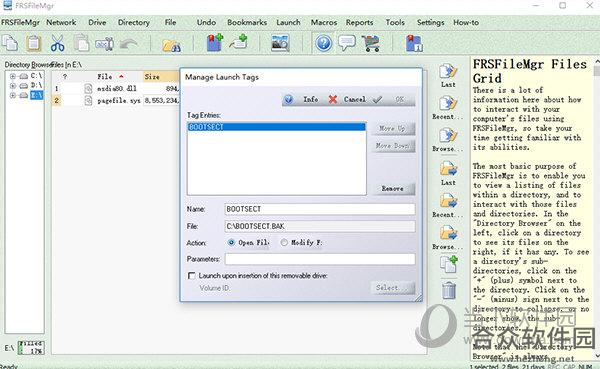This screenshot has height=369, width=600.
Task: Click the Copy icon in toolbar
Action: pyautogui.click(x=10, y=43)
